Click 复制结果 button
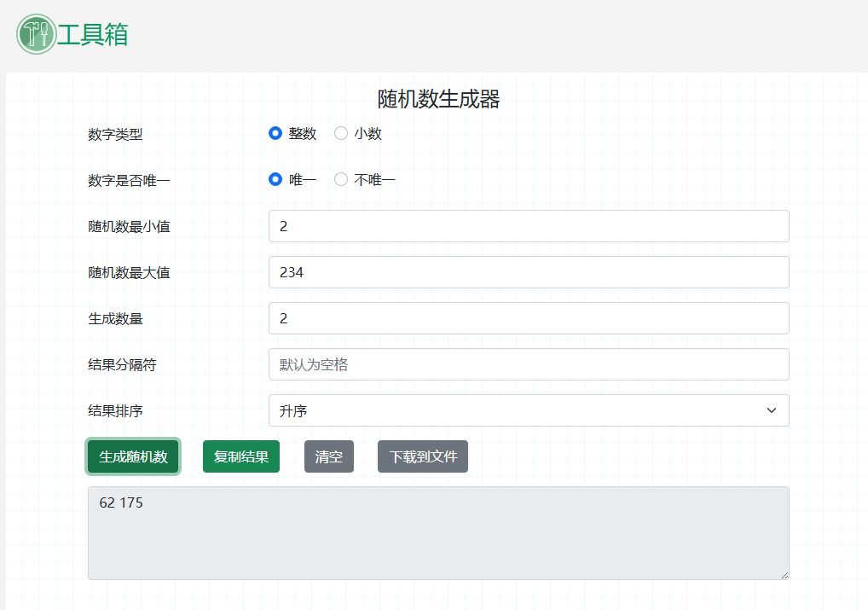 [240, 456]
